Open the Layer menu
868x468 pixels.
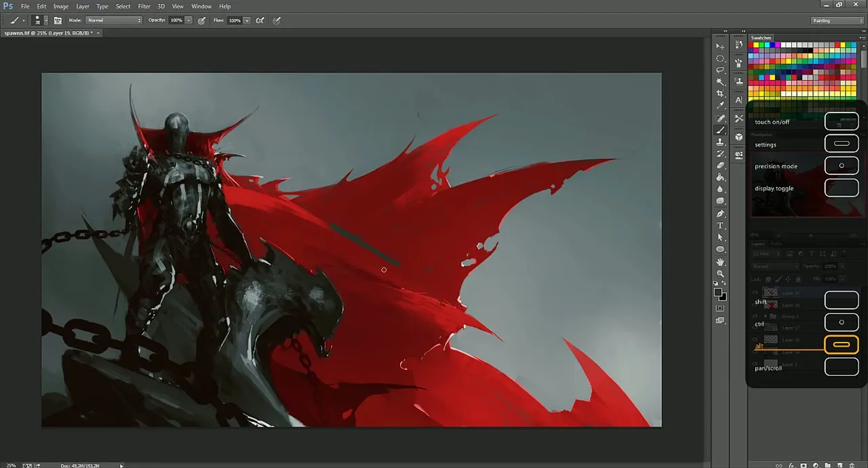(83, 6)
